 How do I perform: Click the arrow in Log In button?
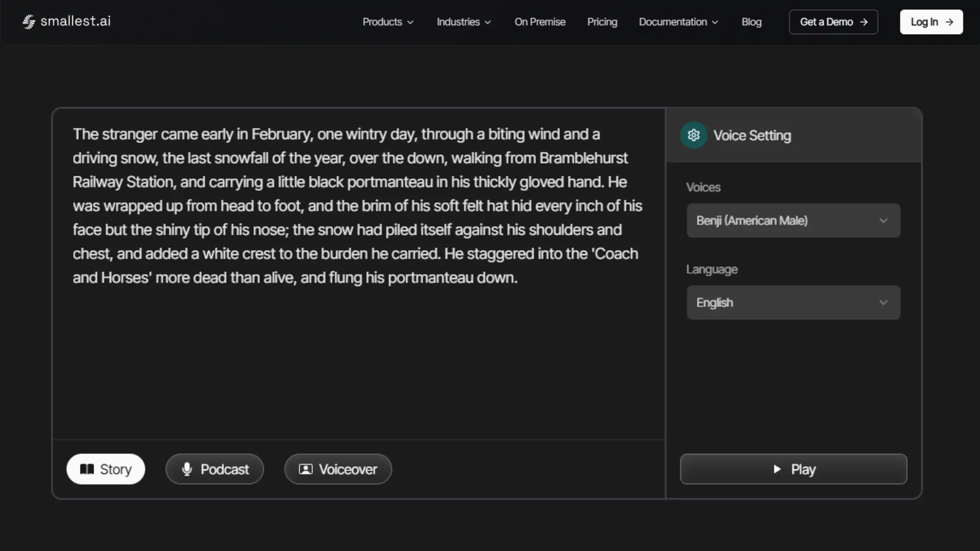tap(949, 22)
